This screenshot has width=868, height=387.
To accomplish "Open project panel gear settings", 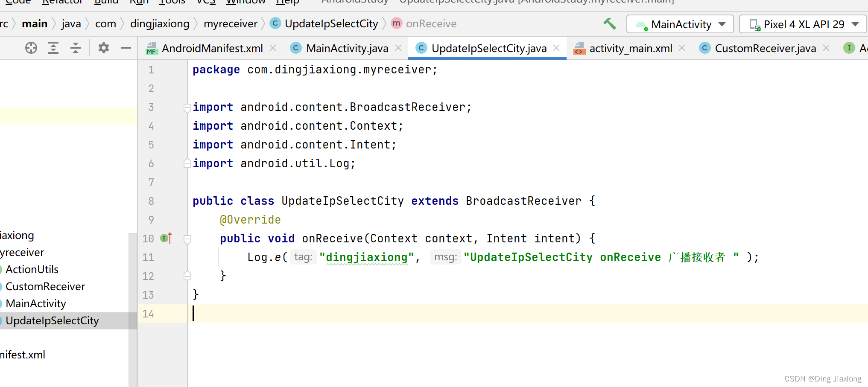I will click(104, 48).
